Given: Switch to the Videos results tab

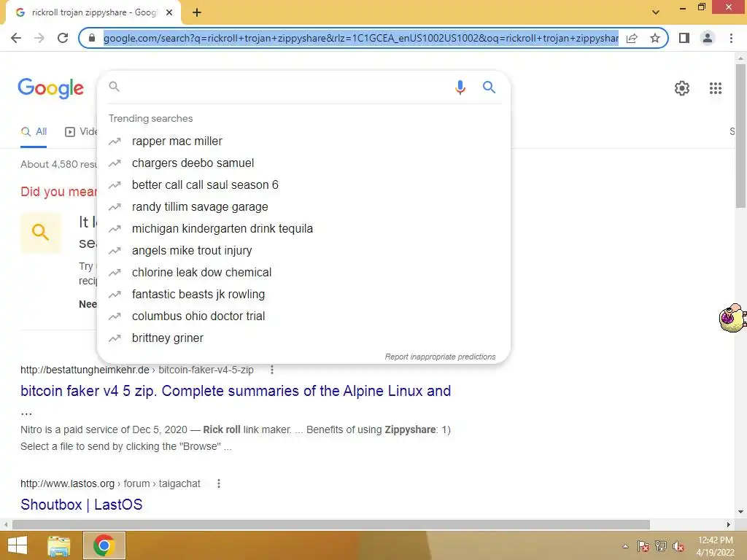Looking at the screenshot, I should coord(80,132).
